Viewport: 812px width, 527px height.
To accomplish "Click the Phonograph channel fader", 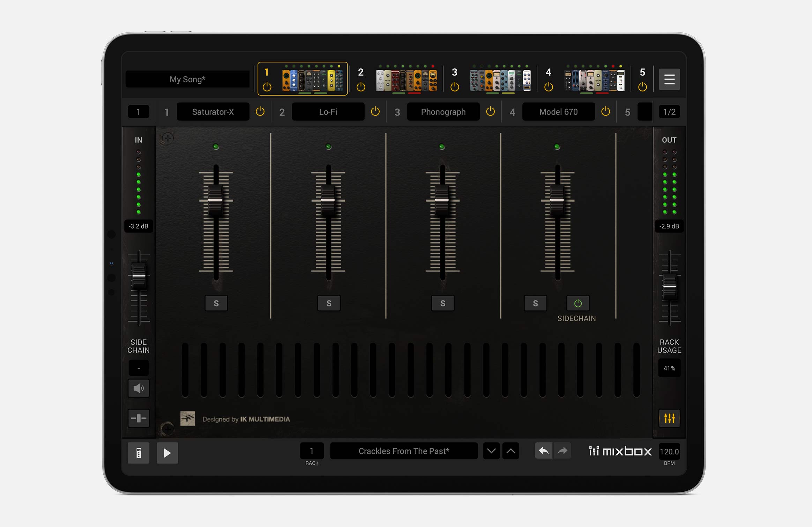I will pyautogui.click(x=442, y=200).
